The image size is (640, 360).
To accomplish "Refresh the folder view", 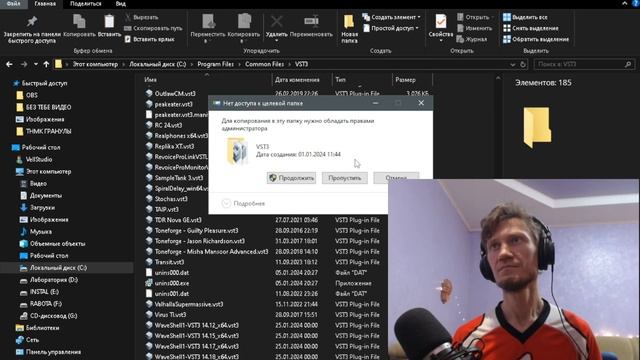I will point(523,64).
